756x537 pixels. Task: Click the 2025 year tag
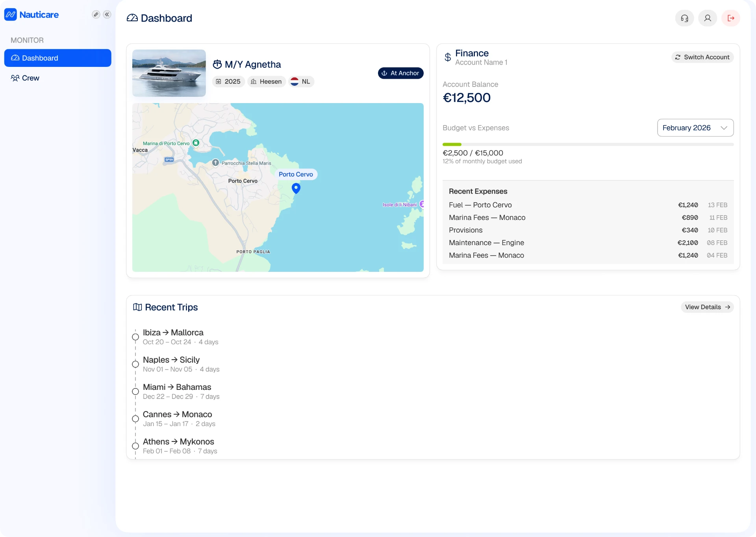228,81
